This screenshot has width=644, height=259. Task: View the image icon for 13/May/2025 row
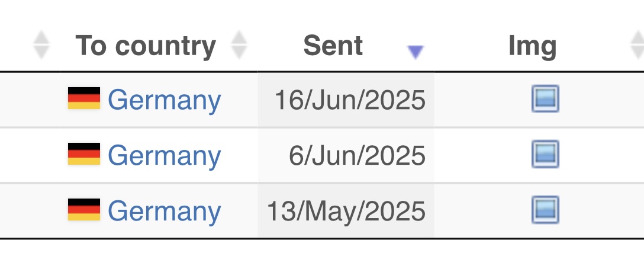545,210
